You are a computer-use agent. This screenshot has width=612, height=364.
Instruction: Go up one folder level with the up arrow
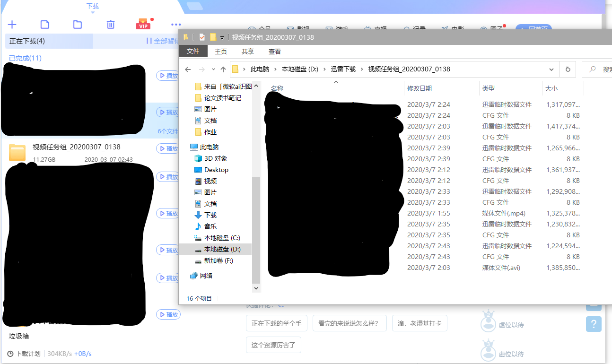point(223,69)
